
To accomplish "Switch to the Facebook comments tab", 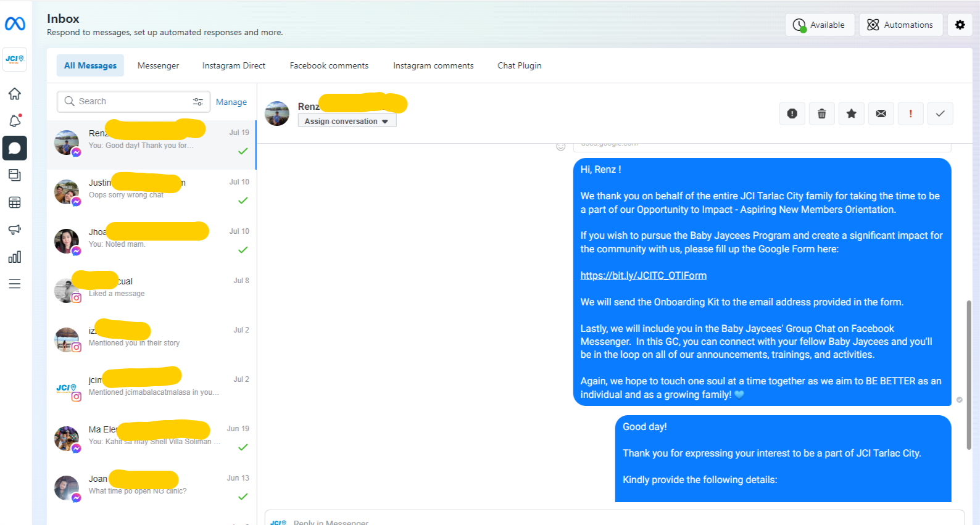I will point(329,65).
